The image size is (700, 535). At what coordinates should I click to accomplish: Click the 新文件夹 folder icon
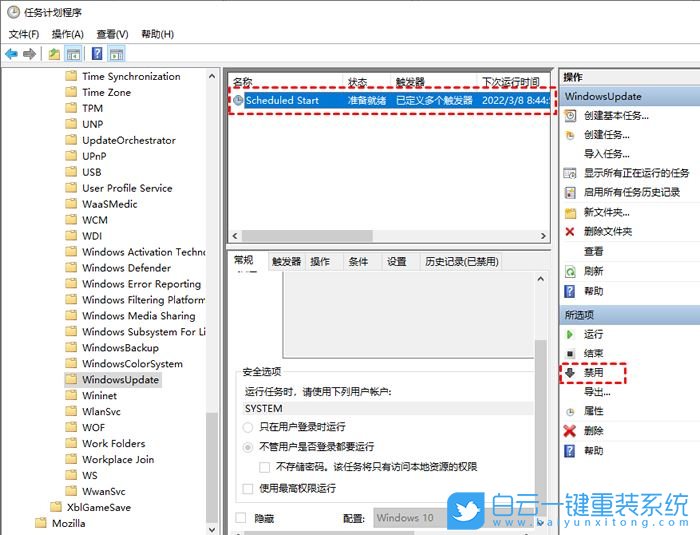tap(570, 213)
